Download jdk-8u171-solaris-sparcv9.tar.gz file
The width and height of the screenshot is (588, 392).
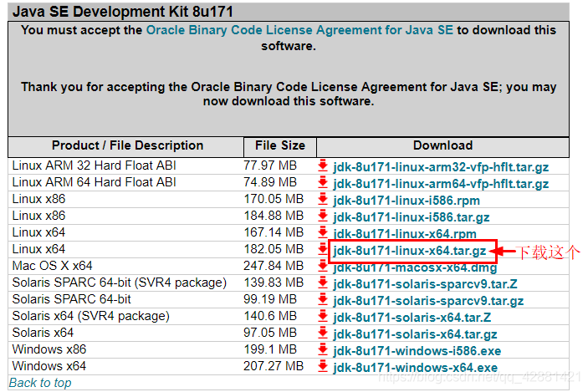coord(428,301)
